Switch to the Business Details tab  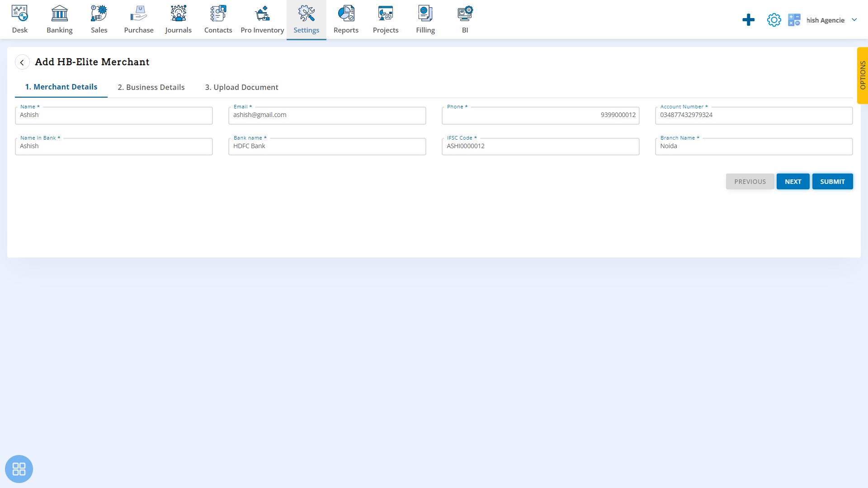tap(151, 87)
